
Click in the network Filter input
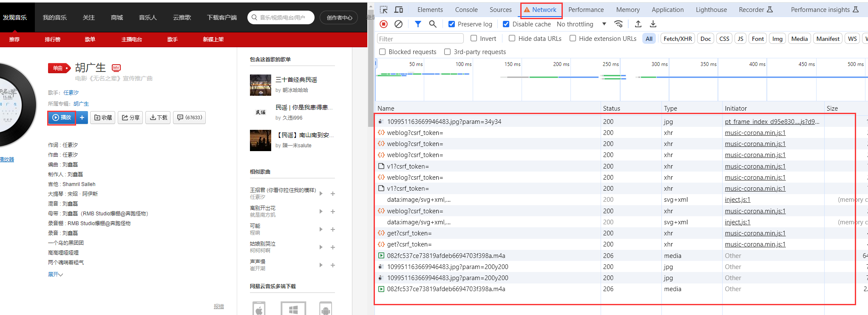click(x=420, y=39)
